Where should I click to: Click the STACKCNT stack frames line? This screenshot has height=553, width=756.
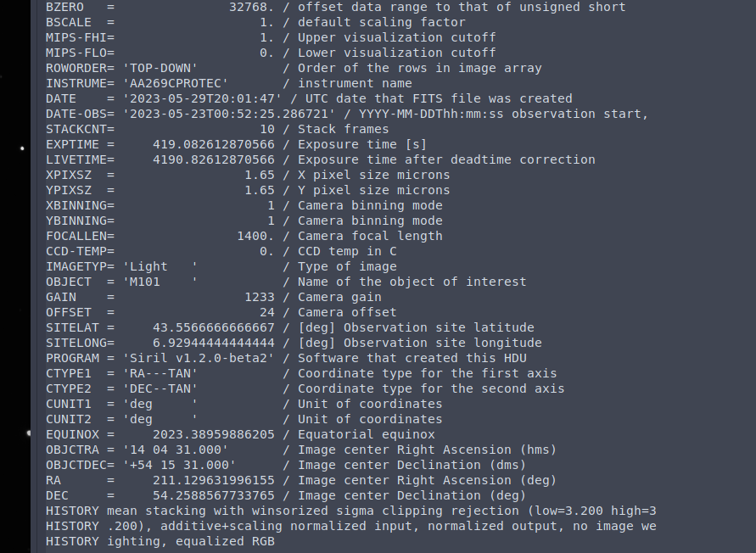(217, 129)
